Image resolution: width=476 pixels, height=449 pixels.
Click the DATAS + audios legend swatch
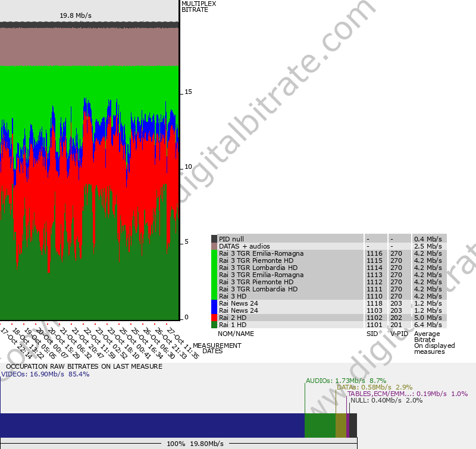[214, 246]
